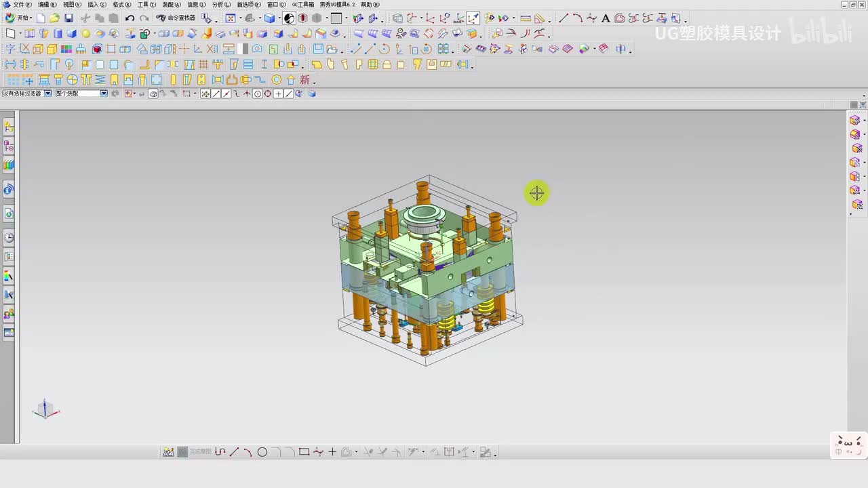Click the Open folder icon

point(54,18)
